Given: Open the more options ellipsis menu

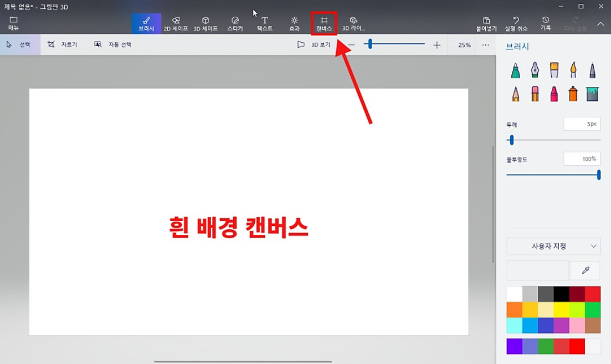Looking at the screenshot, I should [x=485, y=45].
